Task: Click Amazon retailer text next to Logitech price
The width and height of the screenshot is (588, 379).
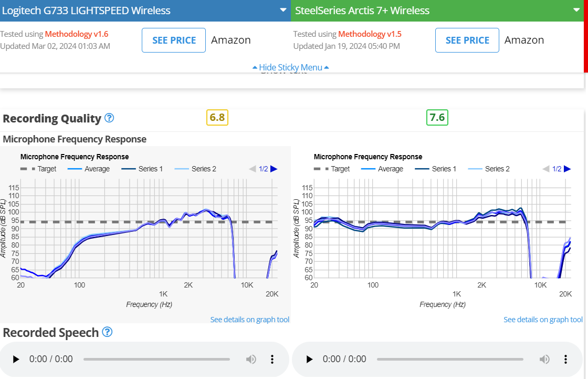Action: coord(230,40)
